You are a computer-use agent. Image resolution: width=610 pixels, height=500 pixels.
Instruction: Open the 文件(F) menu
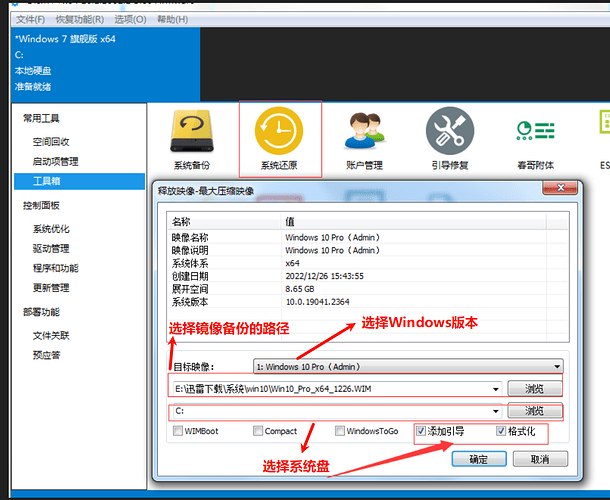(x=30, y=19)
